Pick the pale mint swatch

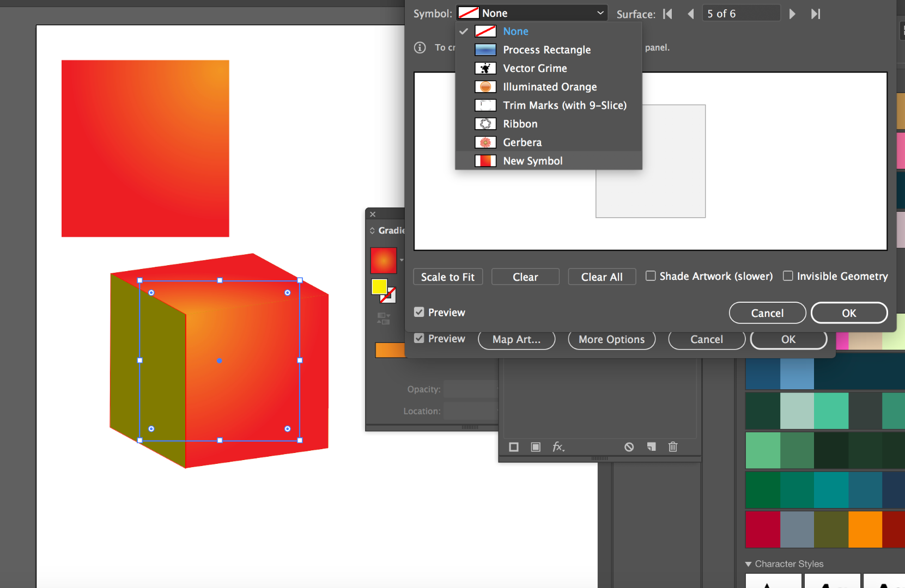coord(797,411)
